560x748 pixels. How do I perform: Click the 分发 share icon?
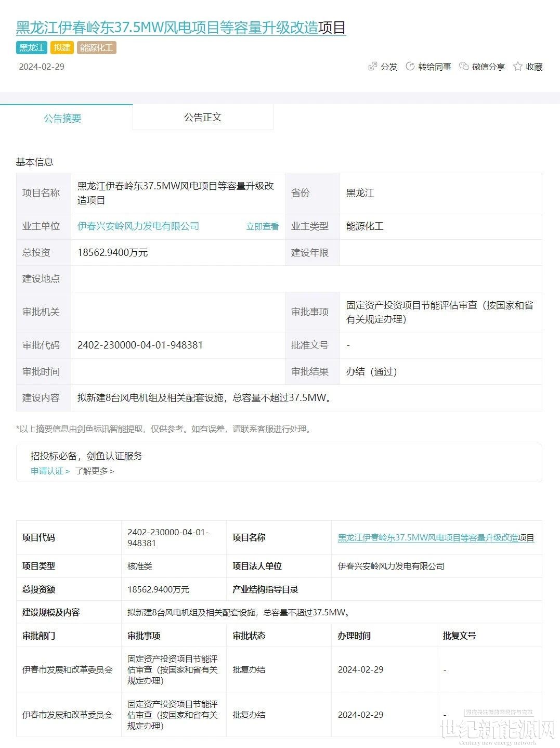click(x=372, y=67)
